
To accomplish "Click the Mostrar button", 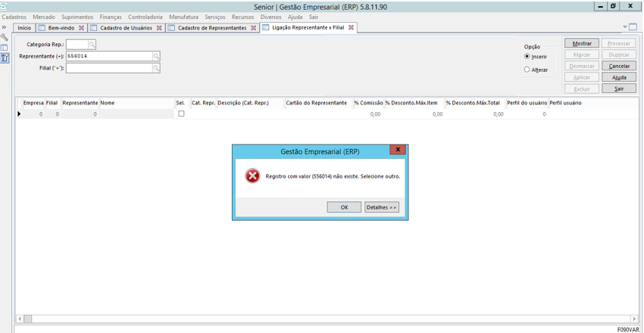I will coord(582,43).
